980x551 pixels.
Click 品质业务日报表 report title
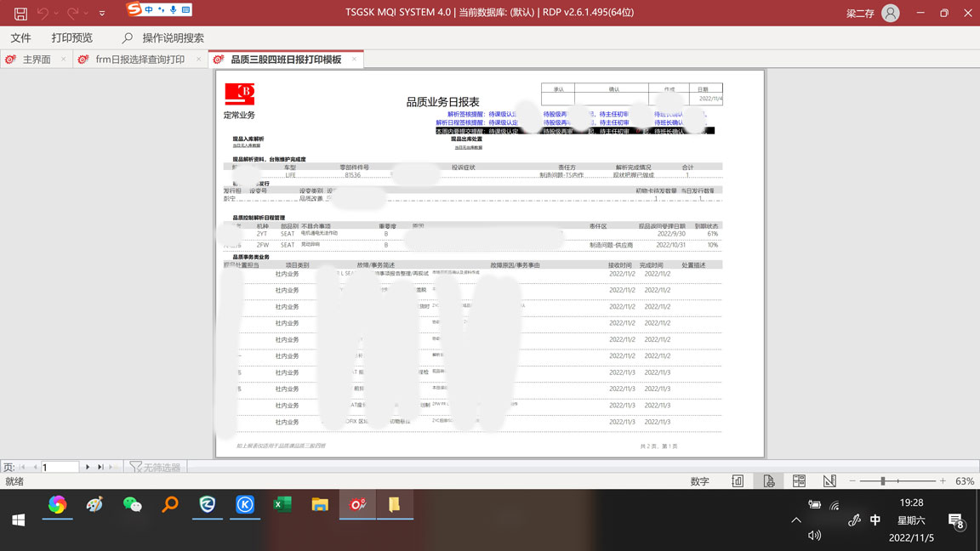[443, 102]
